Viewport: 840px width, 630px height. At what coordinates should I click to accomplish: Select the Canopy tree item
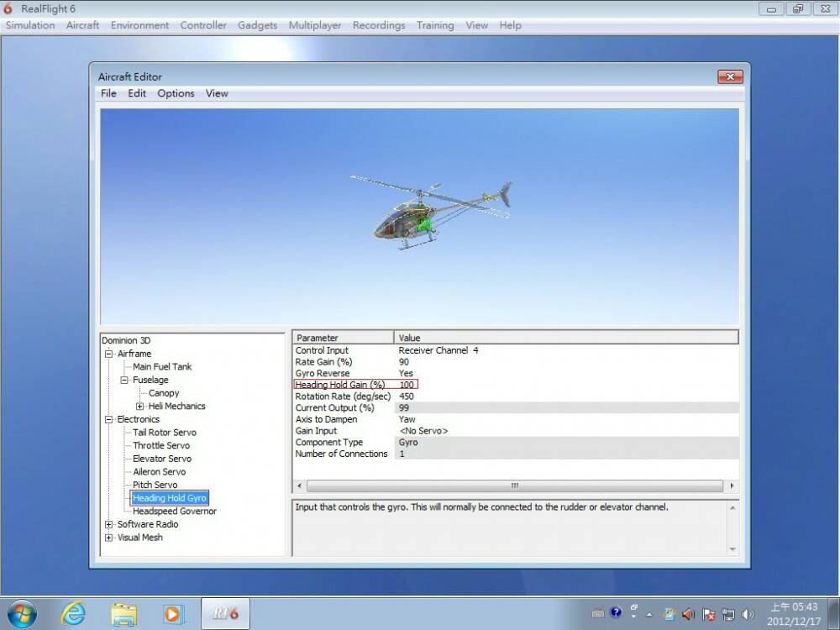click(x=164, y=392)
